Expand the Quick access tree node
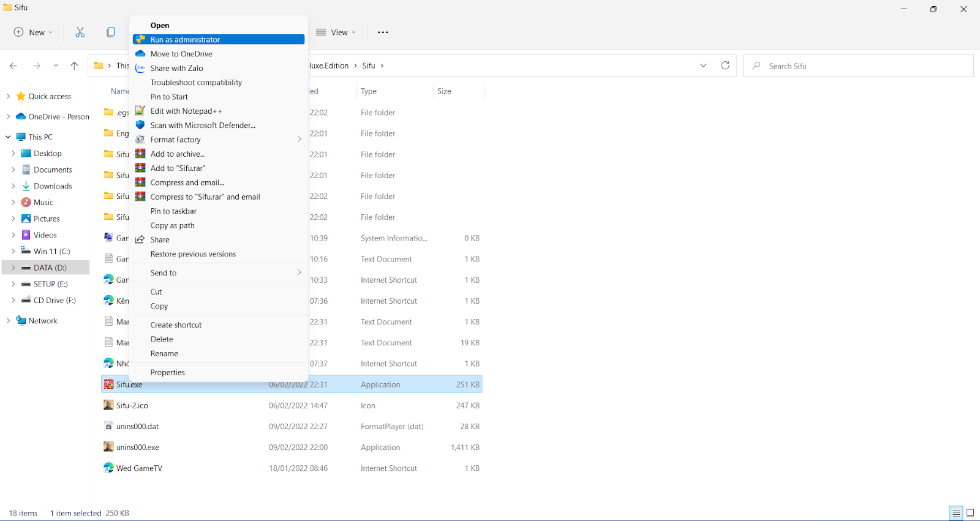The width and height of the screenshot is (980, 521). coord(8,96)
